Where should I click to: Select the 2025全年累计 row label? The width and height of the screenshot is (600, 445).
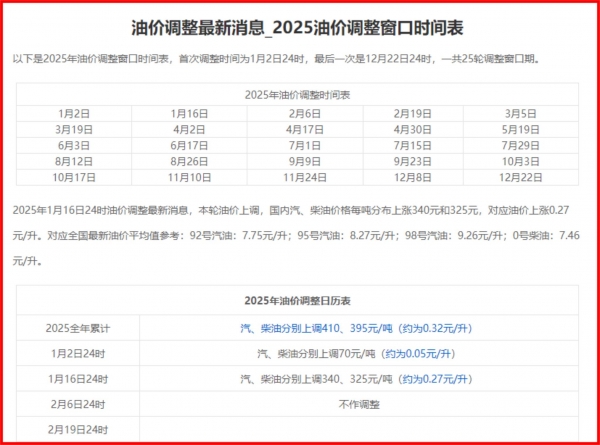click(x=78, y=327)
